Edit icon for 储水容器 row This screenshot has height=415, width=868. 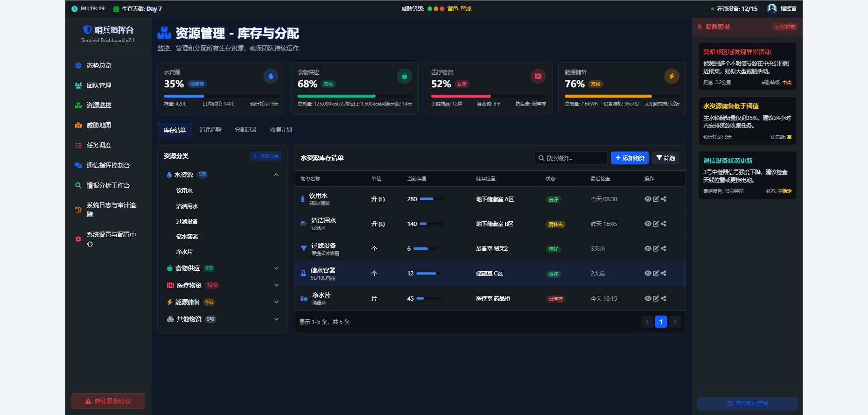(x=656, y=273)
